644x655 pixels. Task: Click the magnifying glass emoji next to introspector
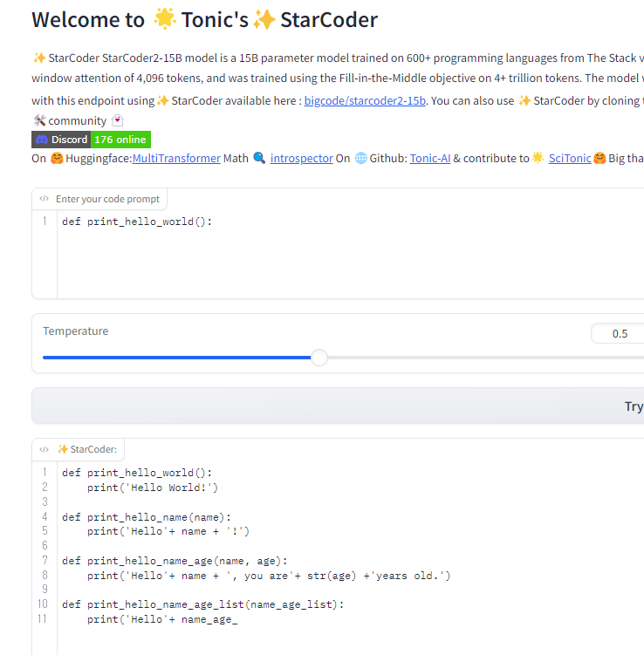[x=258, y=159]
